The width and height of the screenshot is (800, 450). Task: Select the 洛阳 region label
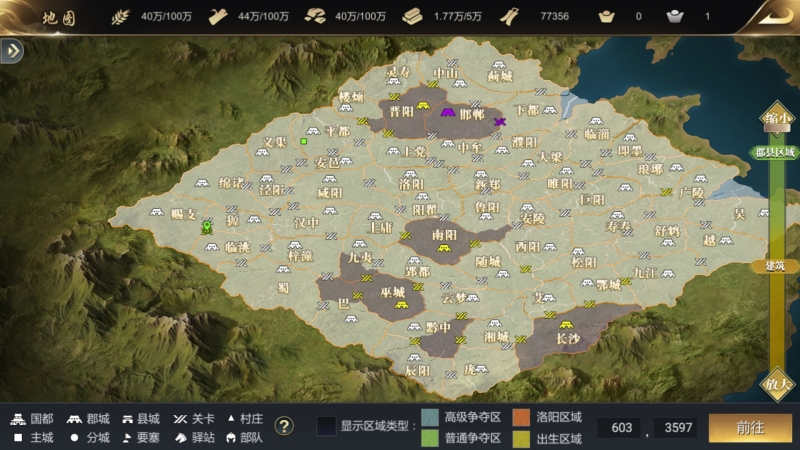pos(411,184)
